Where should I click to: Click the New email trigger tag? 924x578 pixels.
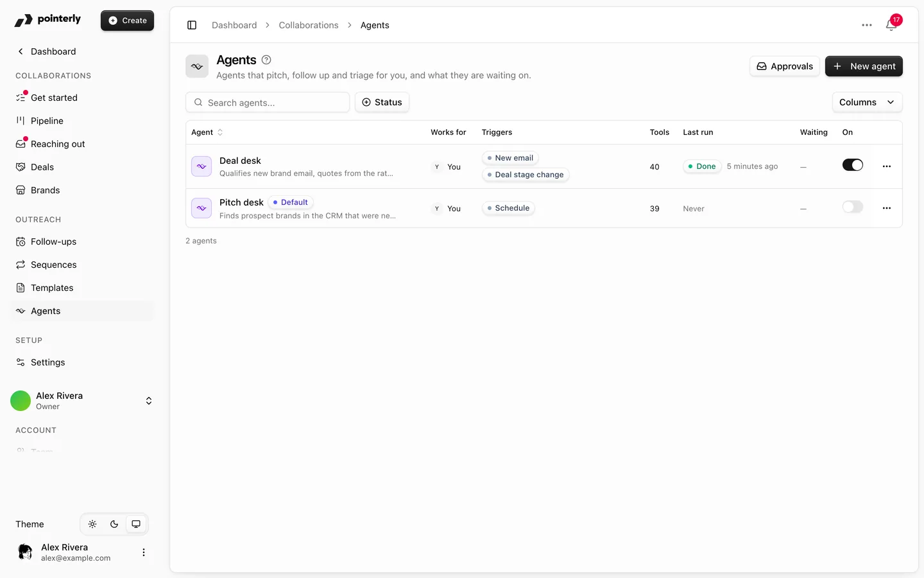point(510,158)
